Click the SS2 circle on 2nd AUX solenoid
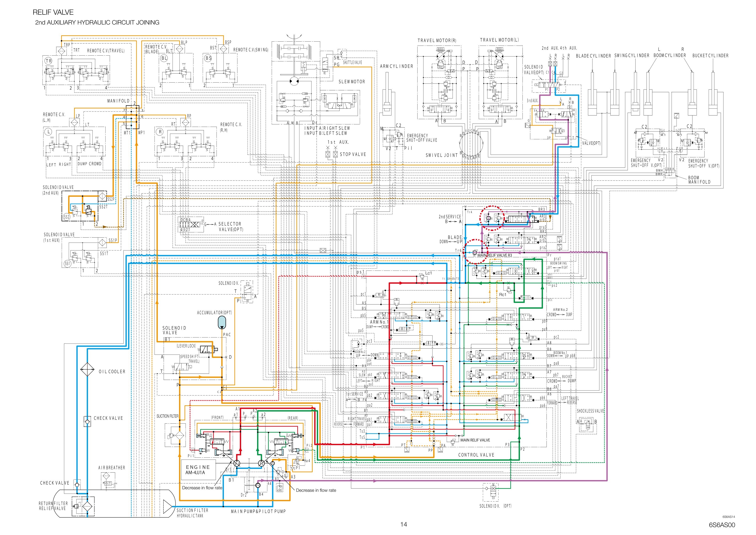The width and height of the screenshot is (756, 535). click(67, 217)
